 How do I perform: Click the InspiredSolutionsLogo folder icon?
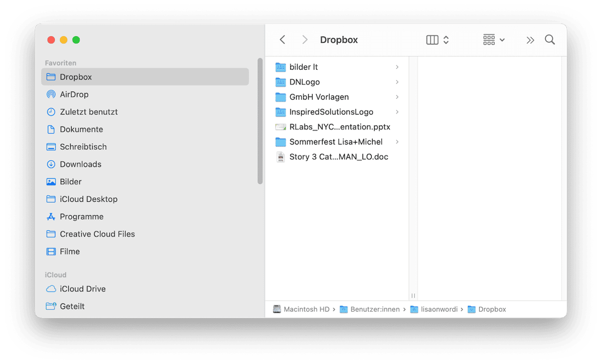tap(281, 112)
